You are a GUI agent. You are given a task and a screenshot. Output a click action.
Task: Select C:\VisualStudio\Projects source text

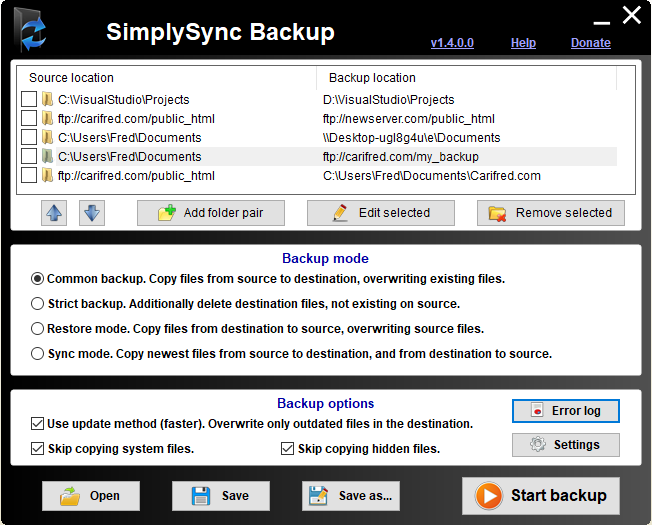pos(123,100)
